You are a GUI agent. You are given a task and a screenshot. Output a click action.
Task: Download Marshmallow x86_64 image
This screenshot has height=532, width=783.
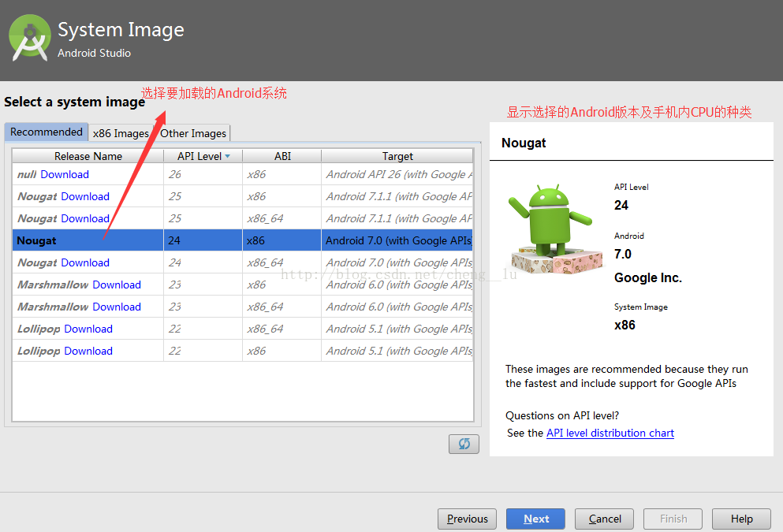pyautogui.click(x=117, y=307)
